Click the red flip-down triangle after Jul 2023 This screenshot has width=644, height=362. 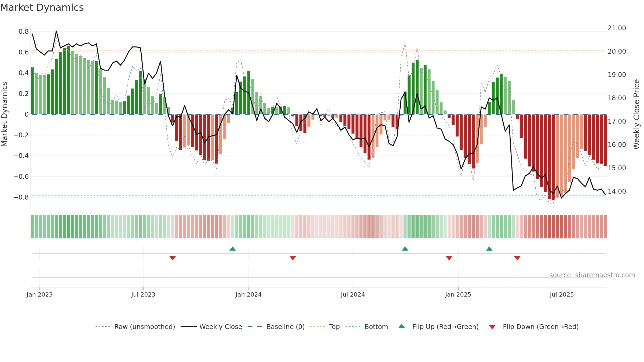pyautogui.click(x=173, y=258)
